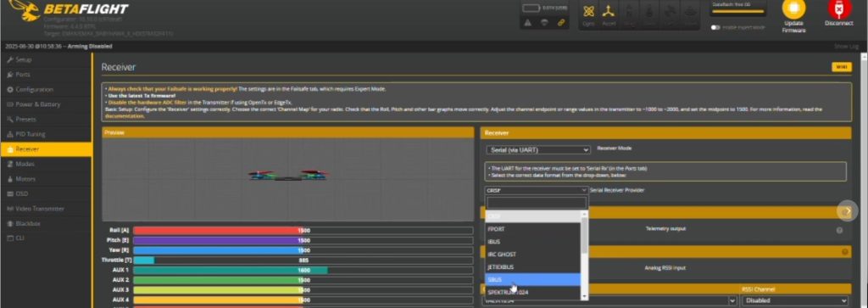Click the red Disconnect icon
The image size is (868, 308).
coord(838,9)
